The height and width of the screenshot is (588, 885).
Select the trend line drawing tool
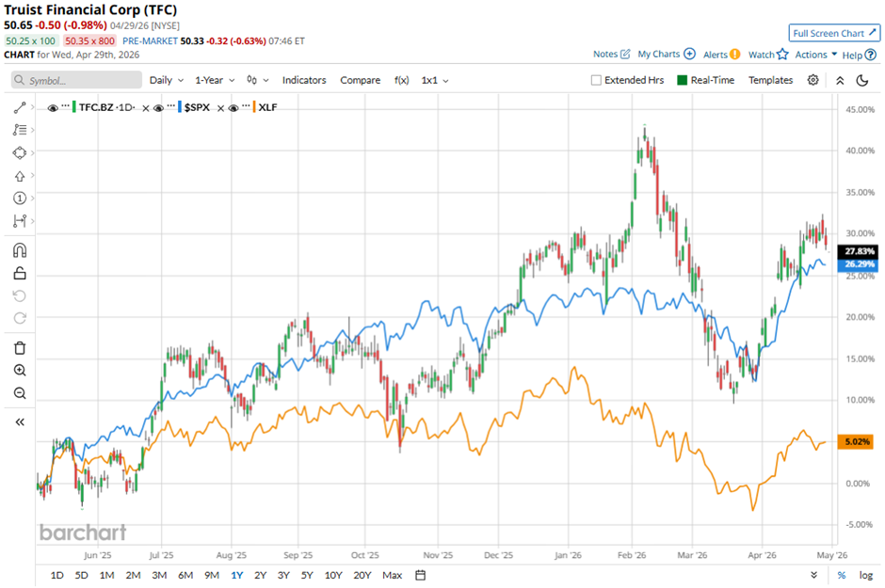pyautogui.click(x=20, y=108)
